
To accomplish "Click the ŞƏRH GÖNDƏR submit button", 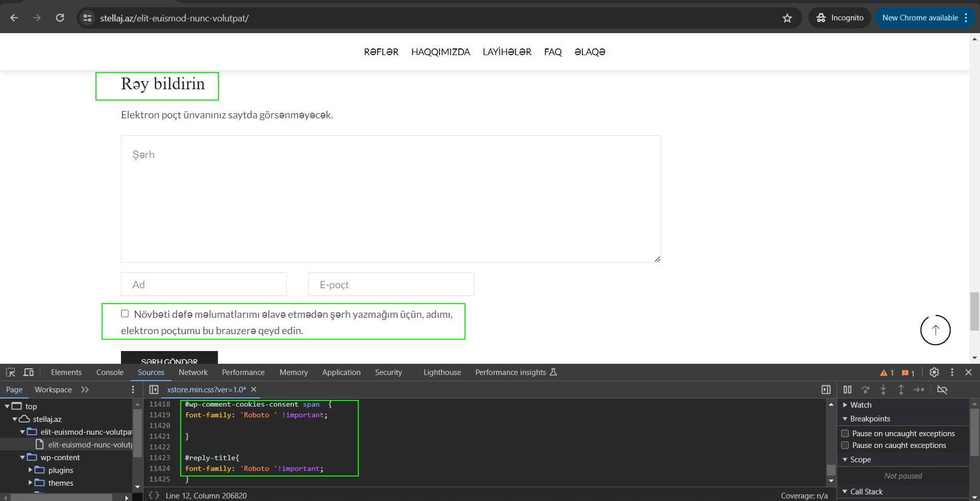I will pyautogui.click(x=169, y=358).
